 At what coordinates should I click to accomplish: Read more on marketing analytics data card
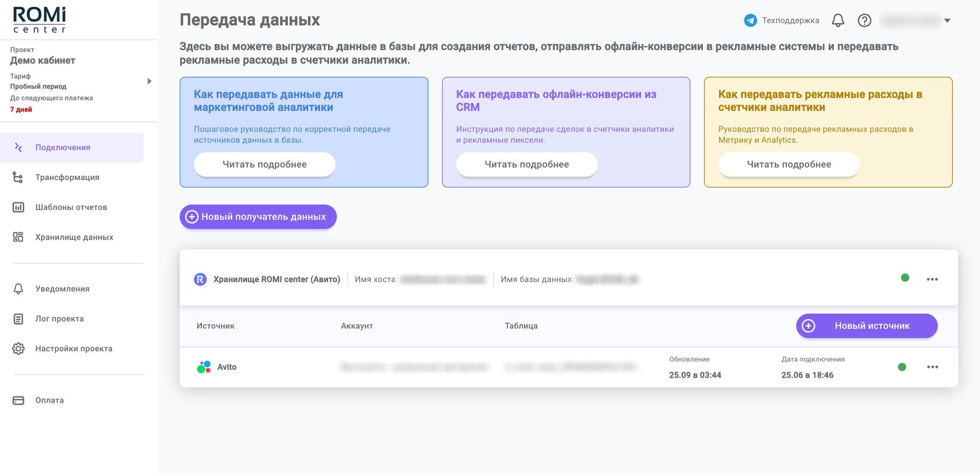[x=264, y=164]
